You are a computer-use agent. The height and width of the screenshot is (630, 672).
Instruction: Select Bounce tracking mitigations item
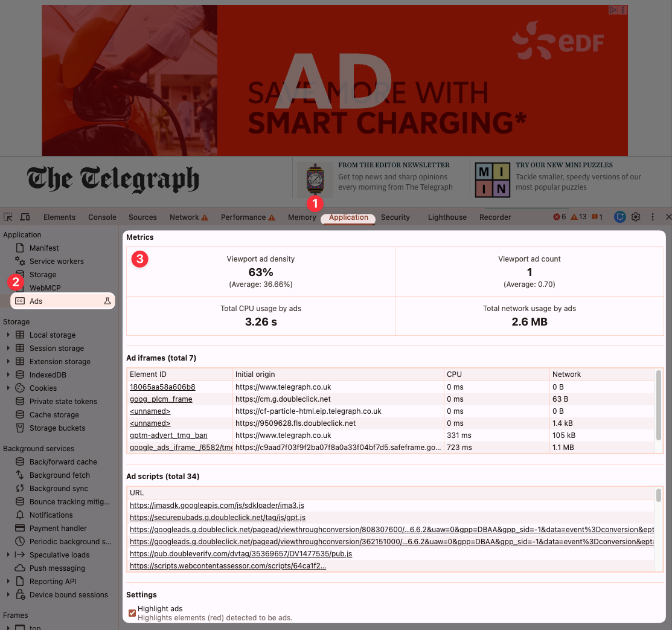pyautogui.click(x=69, y=502)
